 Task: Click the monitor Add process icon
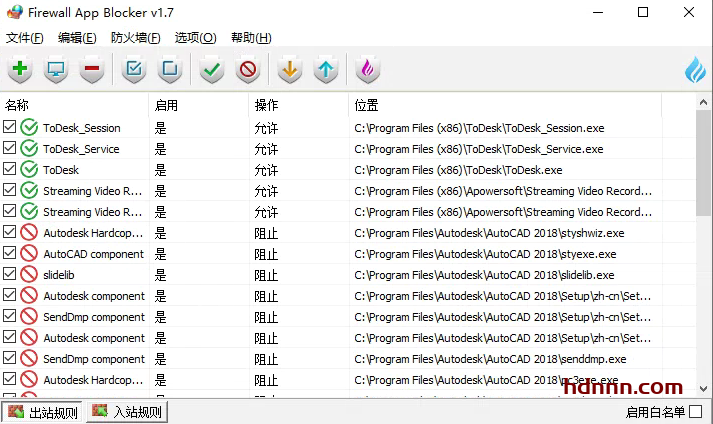[56, 69]
